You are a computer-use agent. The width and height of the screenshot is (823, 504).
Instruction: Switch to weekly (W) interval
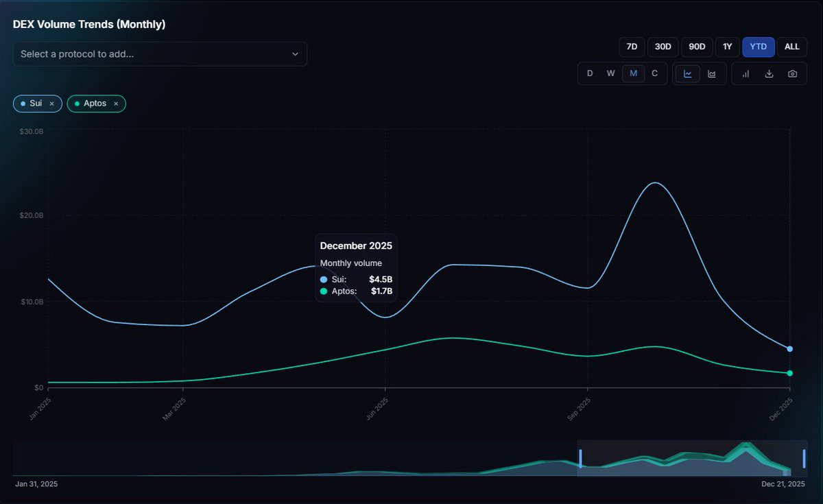coord(610,74)
